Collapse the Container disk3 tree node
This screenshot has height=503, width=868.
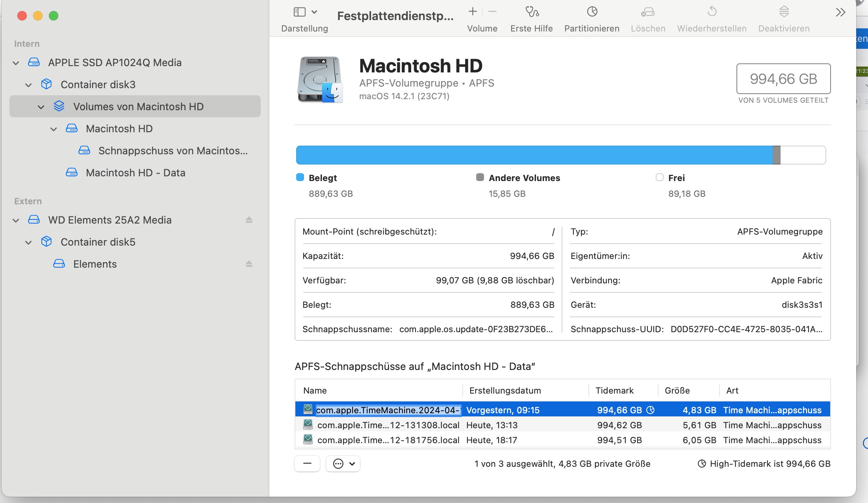click(x=28, y=85)
